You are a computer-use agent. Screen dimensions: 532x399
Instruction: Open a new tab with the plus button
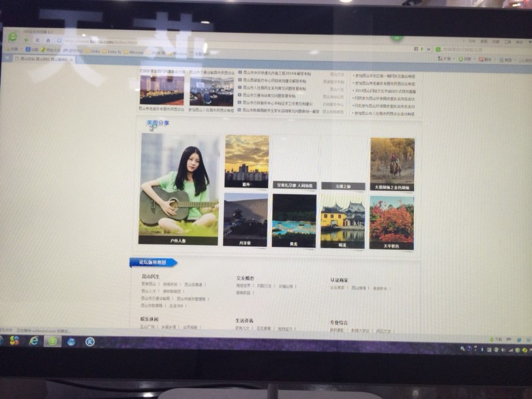click(80, 60)
